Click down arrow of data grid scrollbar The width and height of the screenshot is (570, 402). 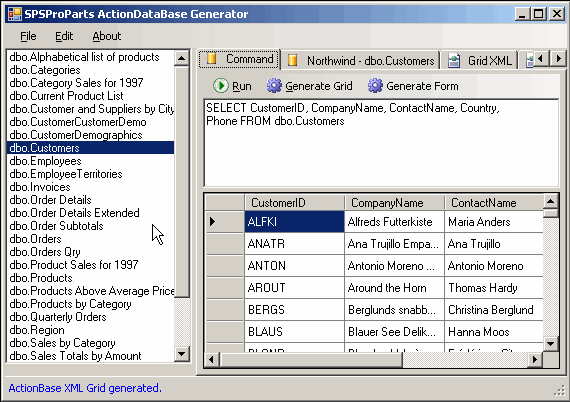tap(551, 343)
